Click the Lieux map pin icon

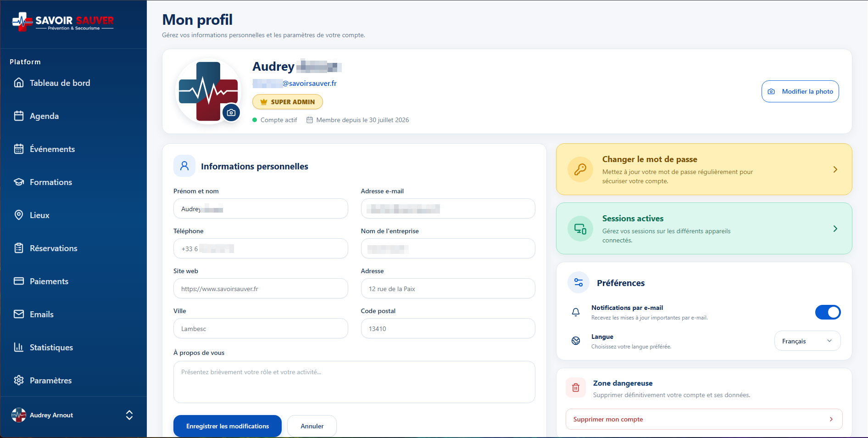19,215
